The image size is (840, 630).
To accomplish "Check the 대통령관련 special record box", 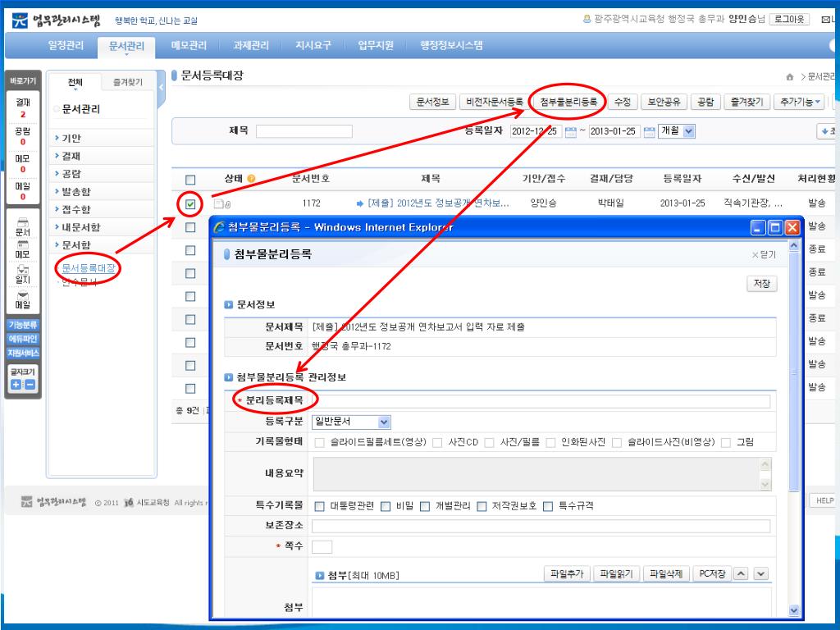I will (320, 506).
